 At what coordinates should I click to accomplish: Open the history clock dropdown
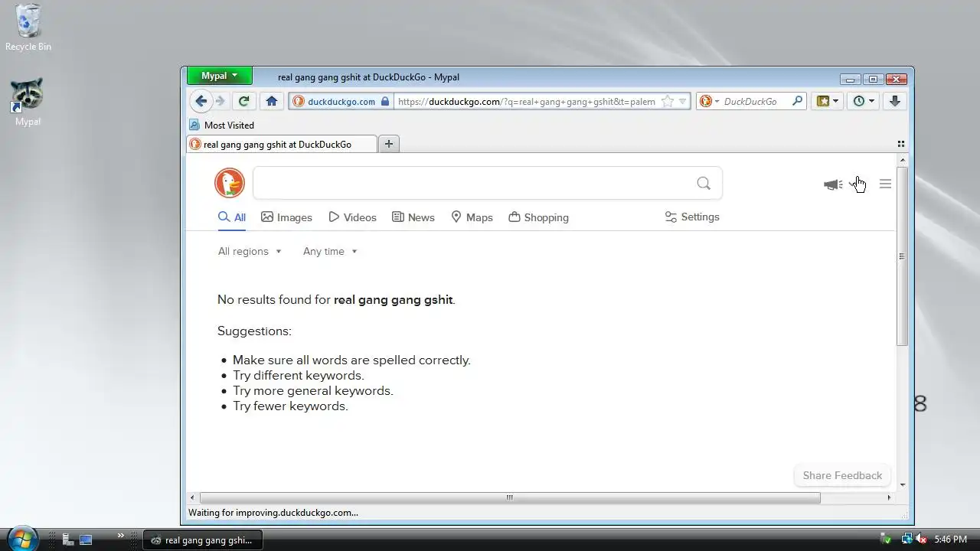[864, 101]
